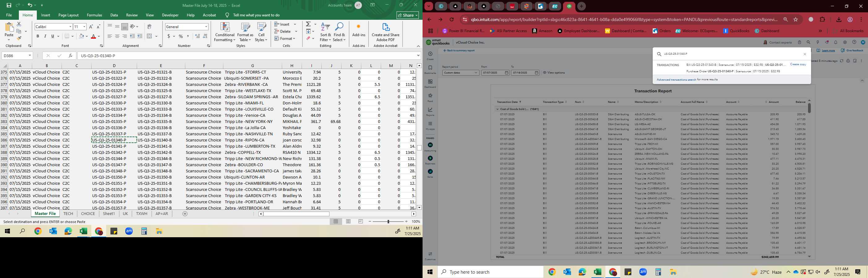Click Advanced transactions search link

[676, 80]
